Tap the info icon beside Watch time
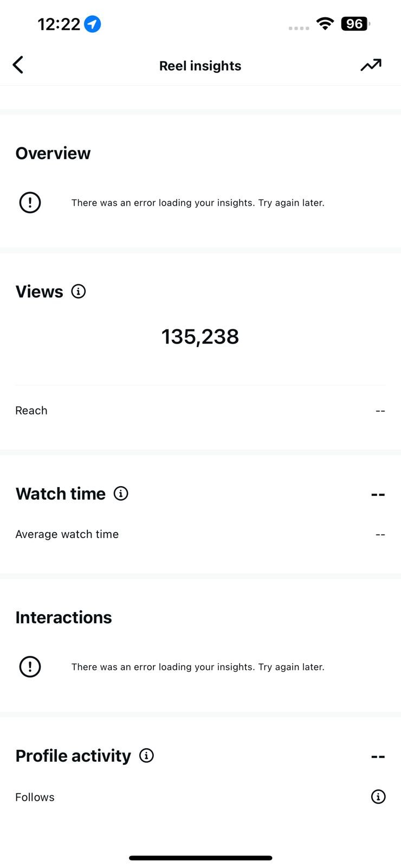This screenshot has width=401, height=868. [x=121, y=493]
